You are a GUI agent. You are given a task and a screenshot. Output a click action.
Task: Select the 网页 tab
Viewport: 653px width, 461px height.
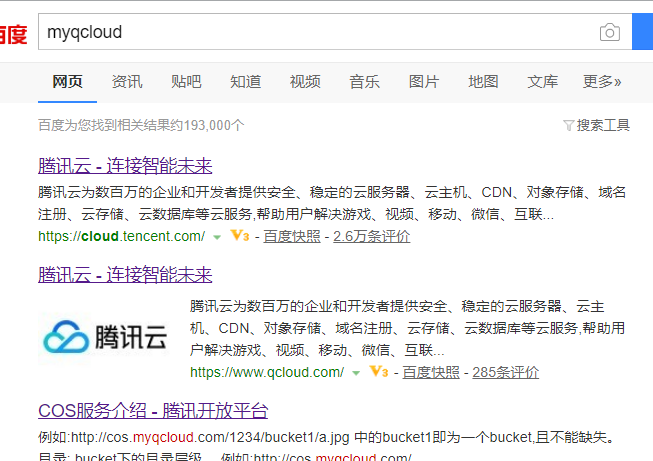(67, 82)
